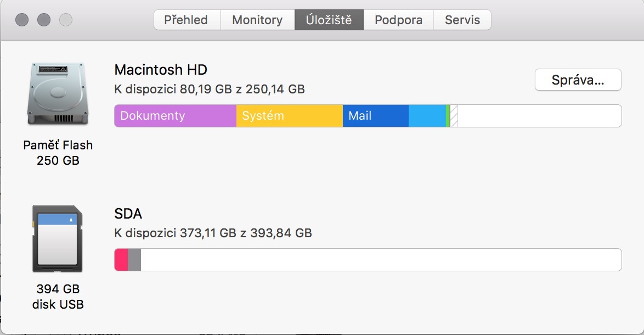Image resolution: width=644 pixels, height=335 pixels.
Task: Click the thin green storage segment
Action: 448,116
